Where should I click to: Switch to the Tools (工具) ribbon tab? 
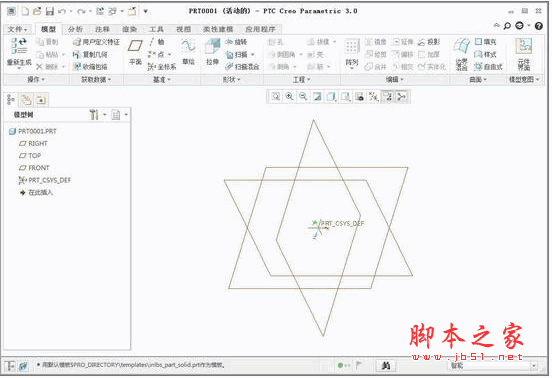[156, 29]
